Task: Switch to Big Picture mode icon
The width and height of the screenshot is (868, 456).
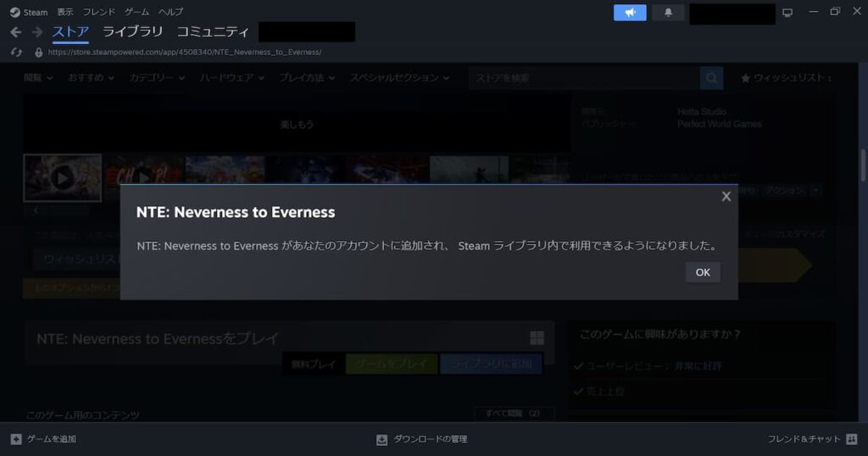Action: (x=787, y=13)
